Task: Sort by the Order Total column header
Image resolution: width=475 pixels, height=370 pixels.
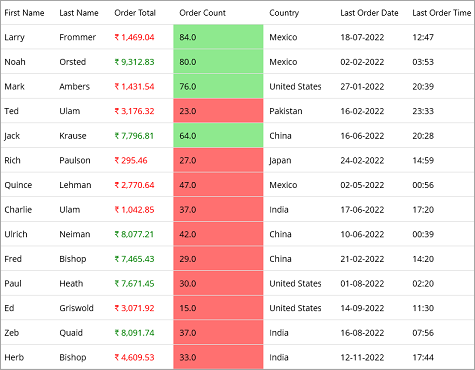Action: point(135,13)
